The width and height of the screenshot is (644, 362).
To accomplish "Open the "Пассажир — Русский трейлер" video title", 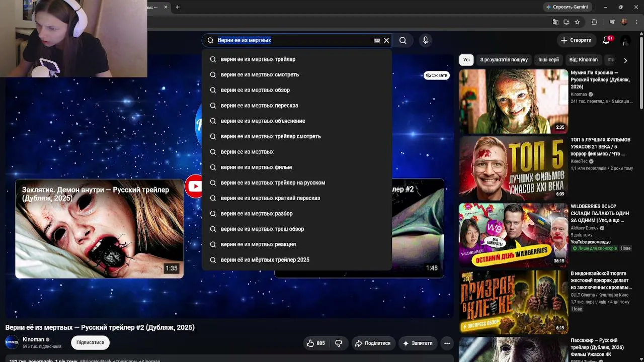I will [x=597, y=347].
